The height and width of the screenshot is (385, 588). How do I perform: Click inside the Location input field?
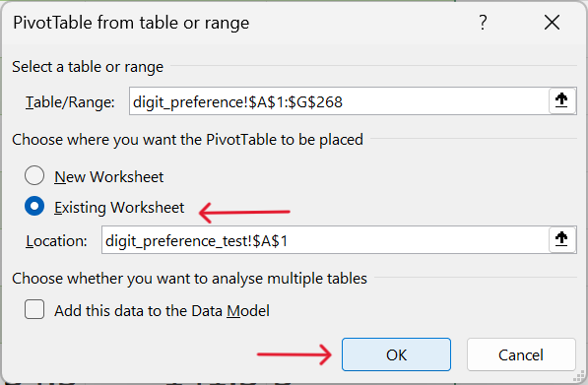[x=325, y=240]
